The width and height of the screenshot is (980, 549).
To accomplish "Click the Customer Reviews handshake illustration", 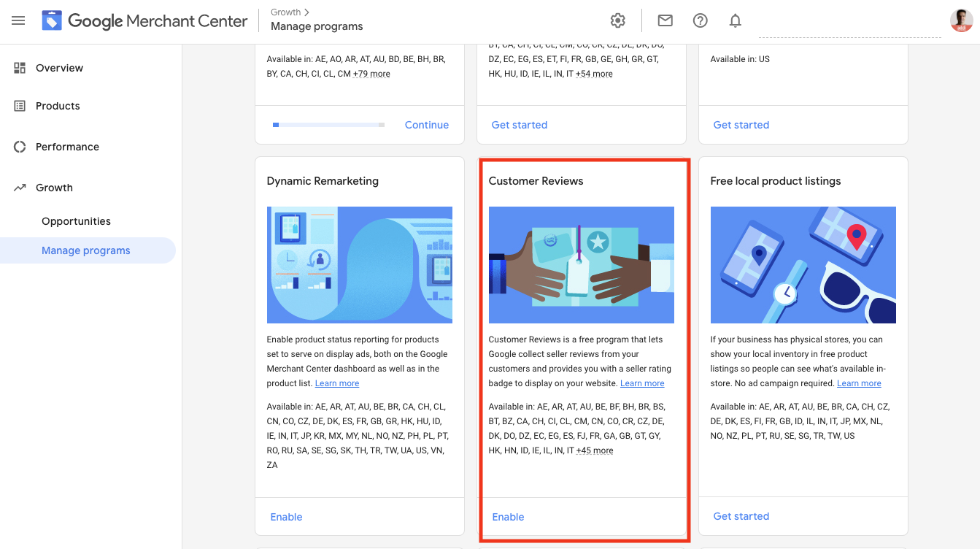I will [581, 264].
